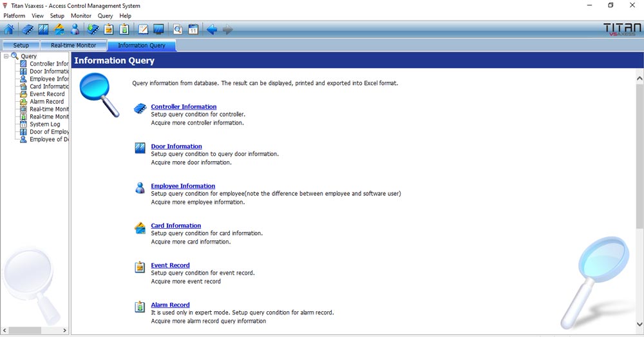Open the Employee Information link
This screenshot has height=337, width=644.
[x=183, y=186]
